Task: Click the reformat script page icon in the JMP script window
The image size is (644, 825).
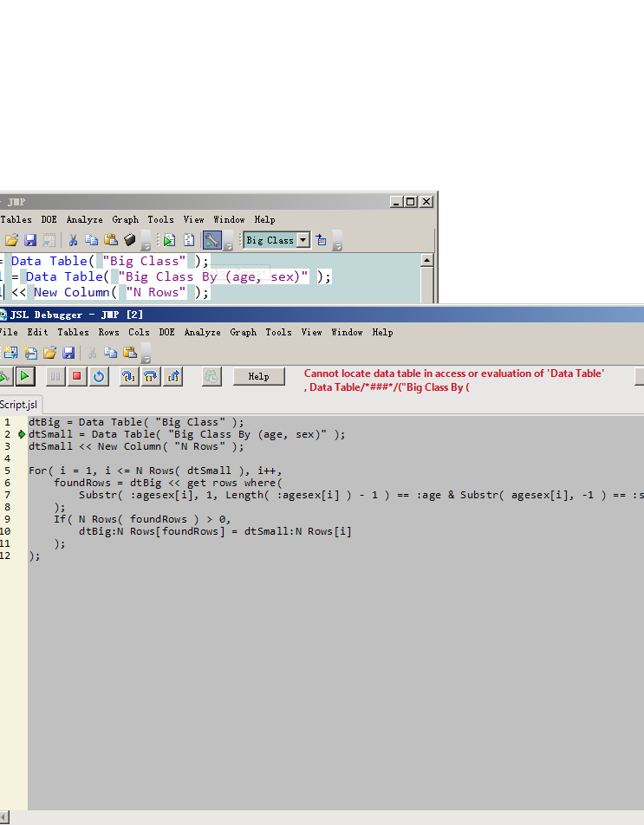Action: pyautogui.click(x=189, y=240)
